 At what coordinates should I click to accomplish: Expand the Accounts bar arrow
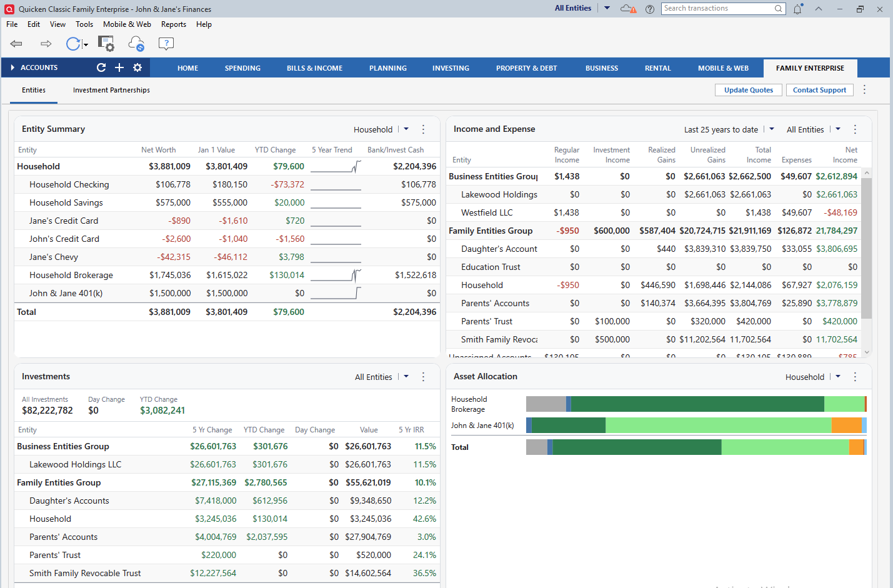pos(12,67)
